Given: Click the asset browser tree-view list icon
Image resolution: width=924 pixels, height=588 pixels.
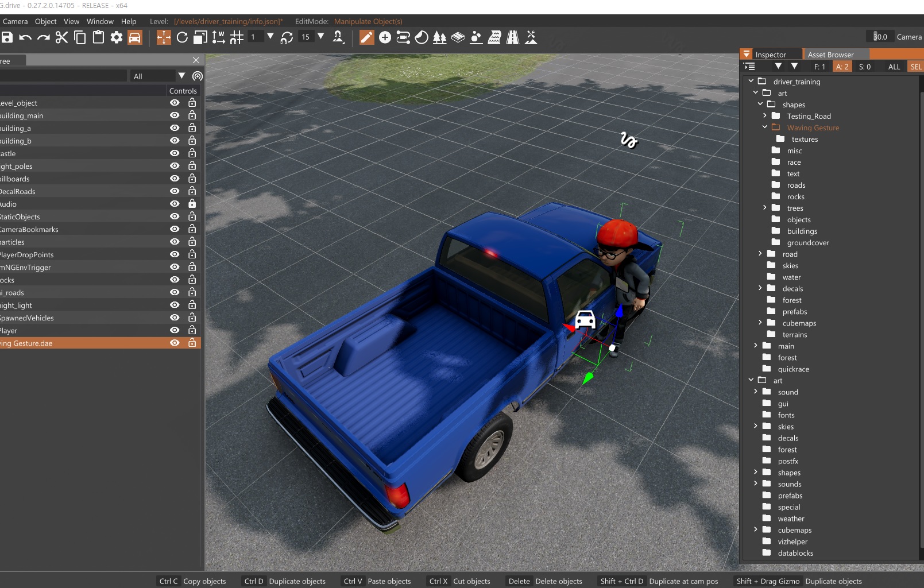Looking at the screenshot, I should (750, 67).
